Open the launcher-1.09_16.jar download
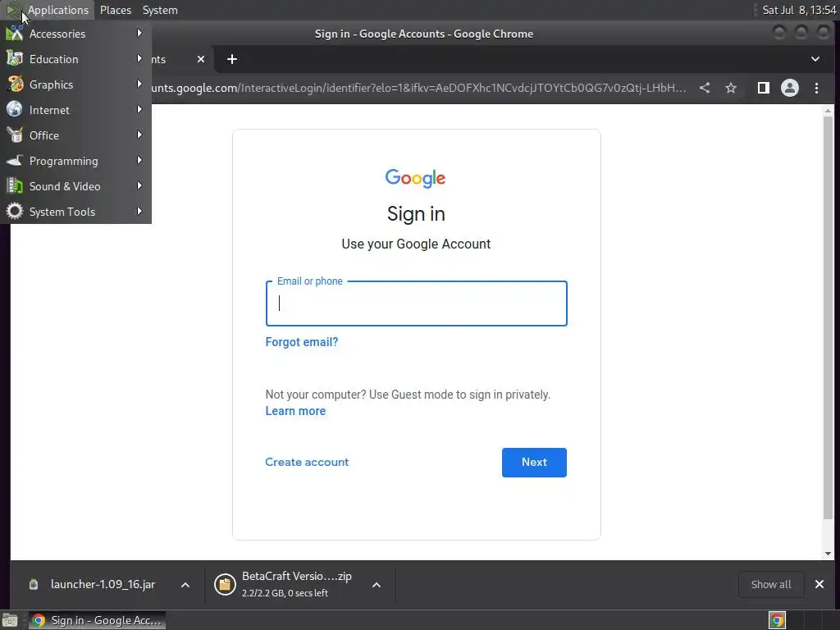The image size is (840, 630). coord(103,584)
